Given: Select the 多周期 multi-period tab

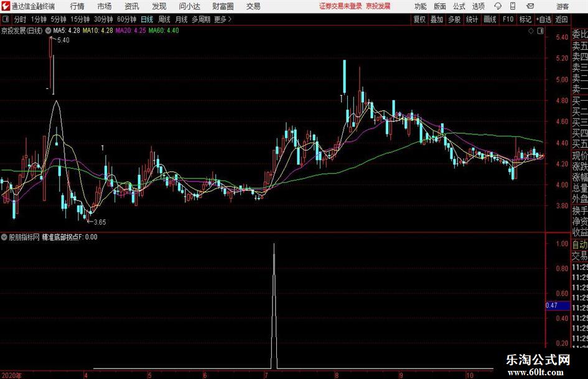Looking at the screenshot, I should tap(201, 19).
